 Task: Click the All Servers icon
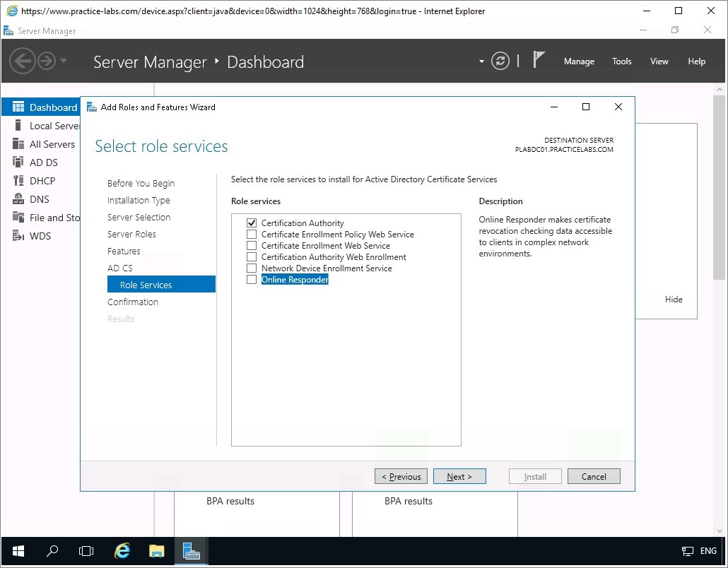18,144
